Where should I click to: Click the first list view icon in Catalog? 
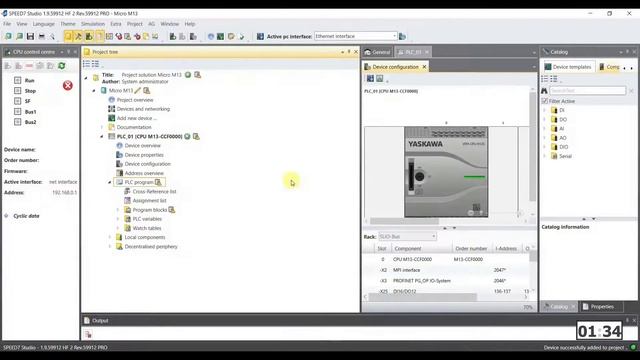(x=544, y=79)
